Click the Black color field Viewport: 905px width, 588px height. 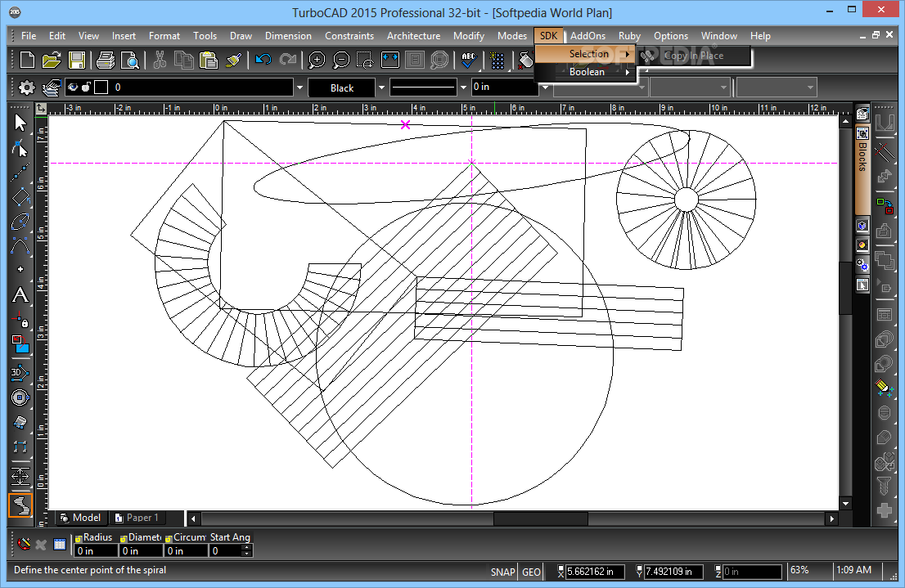point(342,88)
